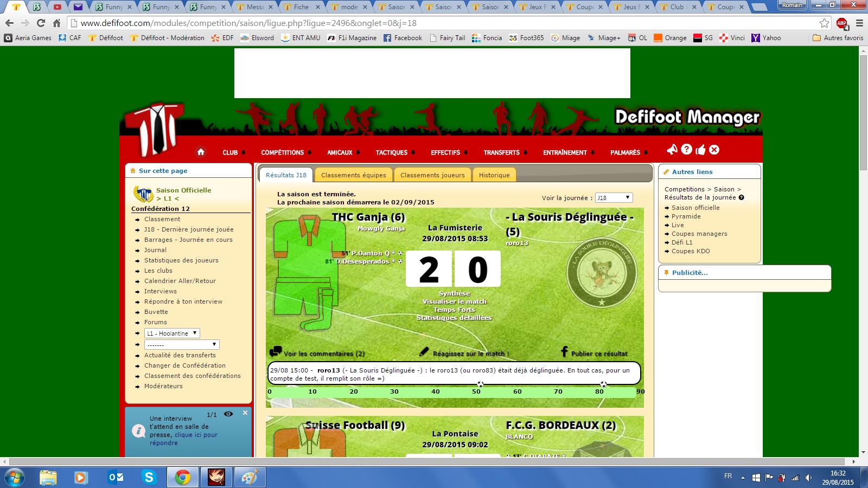Click the Chrome reload page icon
Screen dimensions: 868x488
point(41,23)
